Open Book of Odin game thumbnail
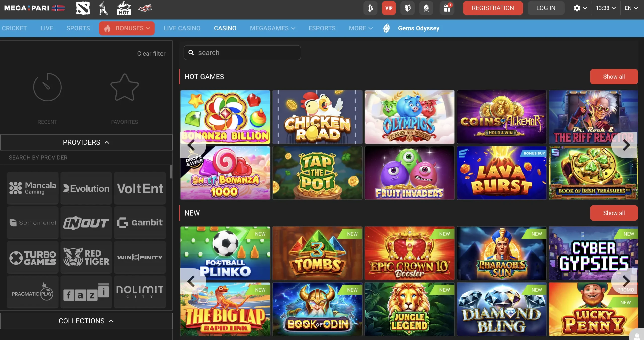Viewport: 644px width, 340px height. point(317,309)
